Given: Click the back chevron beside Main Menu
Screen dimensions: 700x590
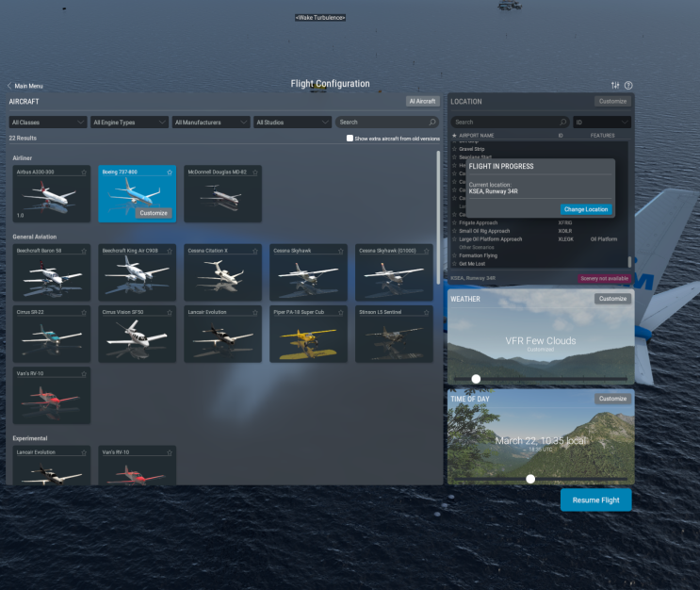Looking at the screenshot, I should tap(8, 86).
